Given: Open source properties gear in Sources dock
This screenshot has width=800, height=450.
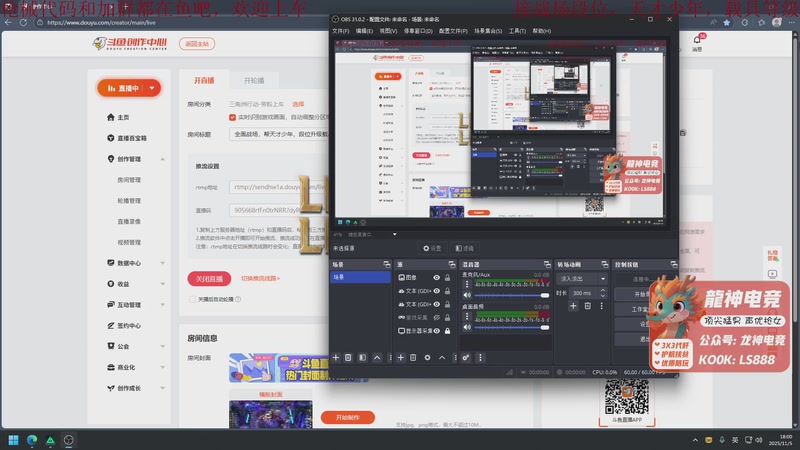Looking at the screenshot, I should (x=428, y=358).
